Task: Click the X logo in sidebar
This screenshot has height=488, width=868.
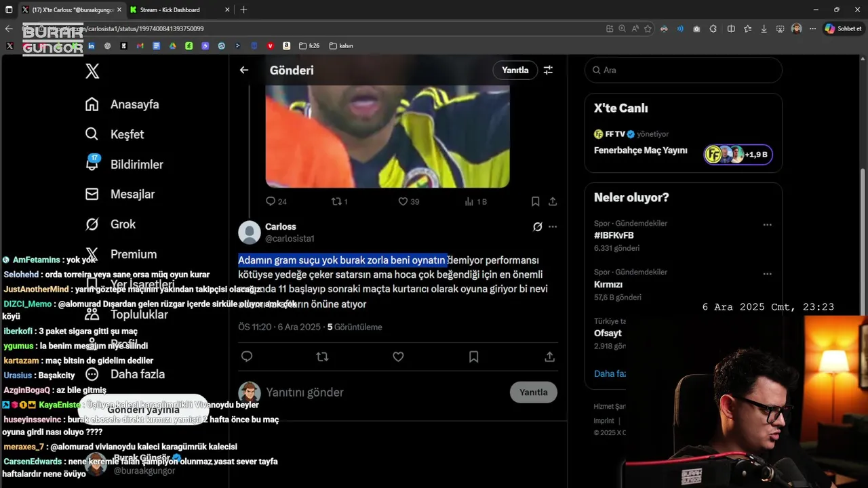Action: [92, 71]
